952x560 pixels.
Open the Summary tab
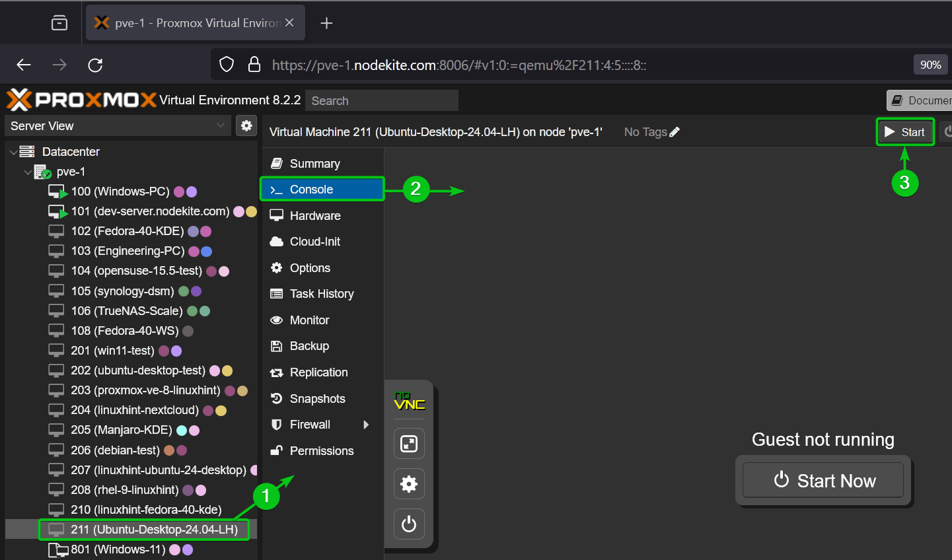click(x=322, y=163)
